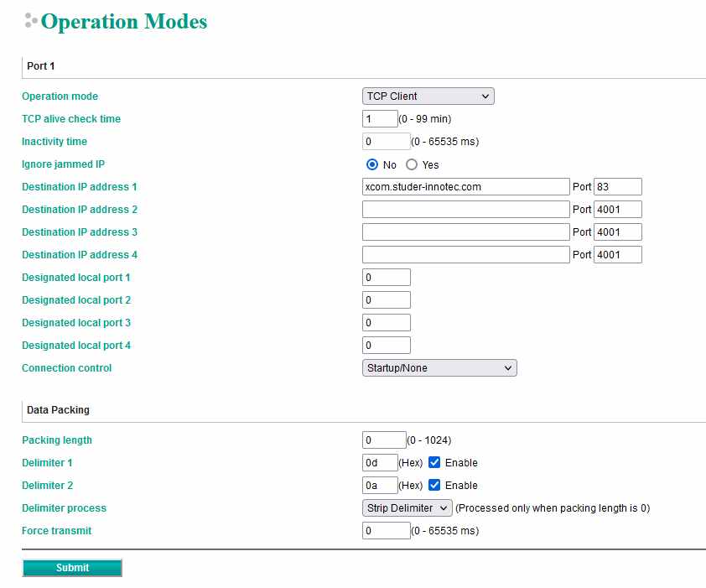706x588 pixels.
Task: Select No for Ignore jammed IP
Action: pos(372,165)
